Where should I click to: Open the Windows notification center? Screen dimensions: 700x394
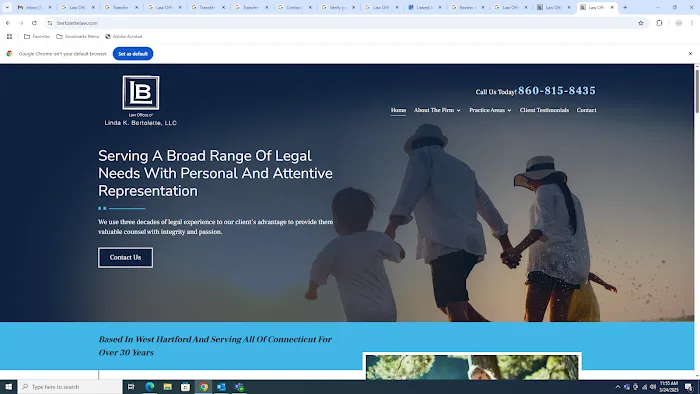coord(689,387)
